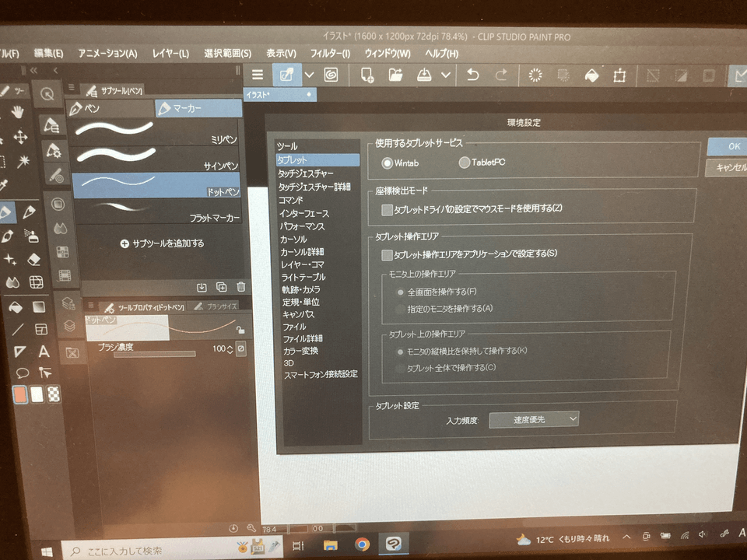747x560 pixels.
Task: Select the Eraser tool
Action: (33, 260)
